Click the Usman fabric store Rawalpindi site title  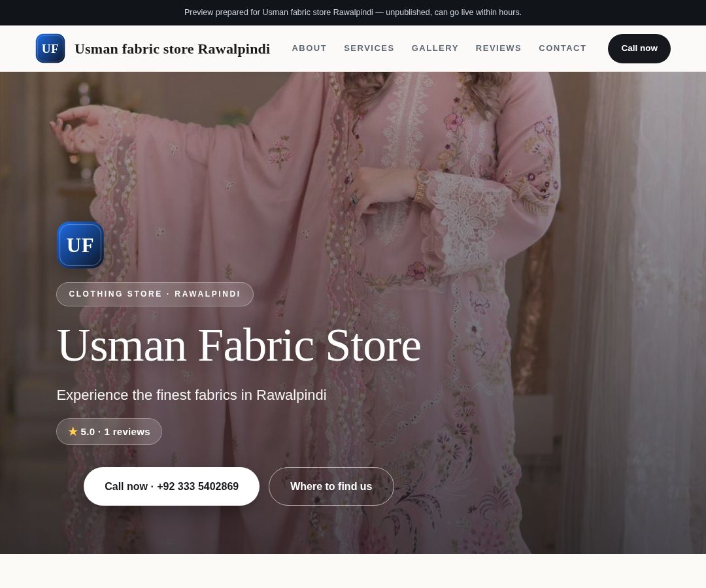[x=172, y=48]
